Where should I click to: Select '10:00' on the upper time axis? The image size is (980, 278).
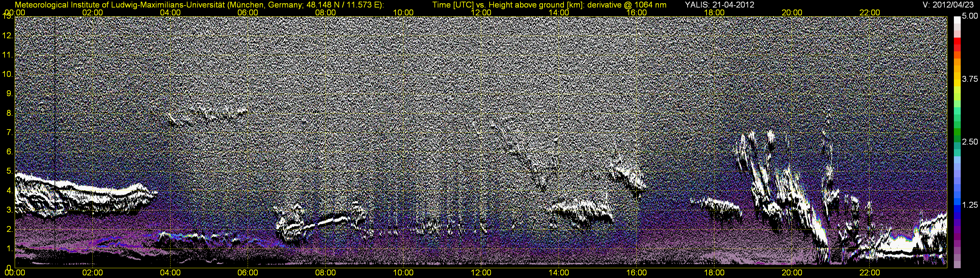pos(403,12)
